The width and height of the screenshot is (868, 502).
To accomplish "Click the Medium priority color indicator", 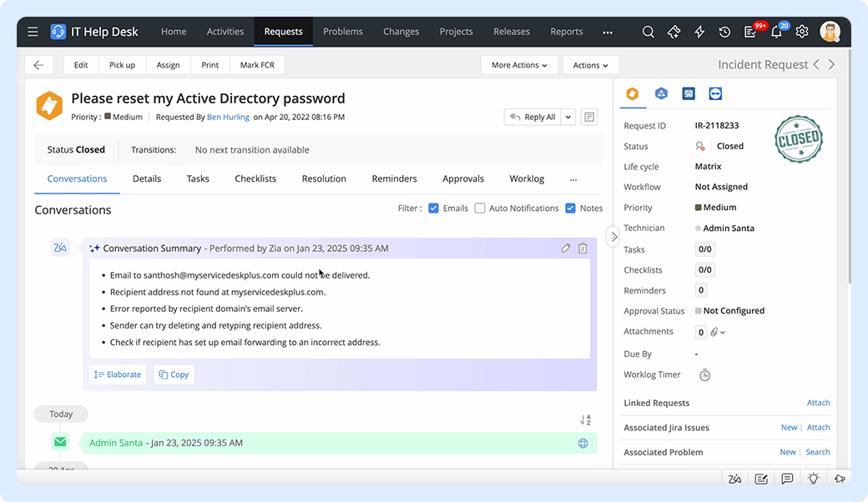I will pos(699,207).
